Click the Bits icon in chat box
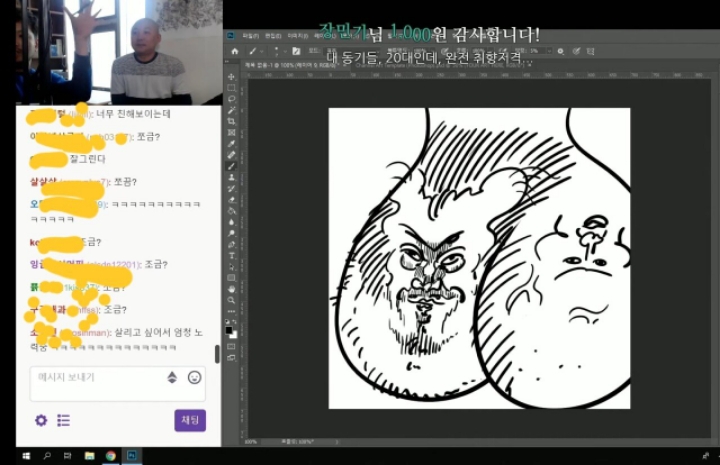720x465 pixels. tap(172, 377)
